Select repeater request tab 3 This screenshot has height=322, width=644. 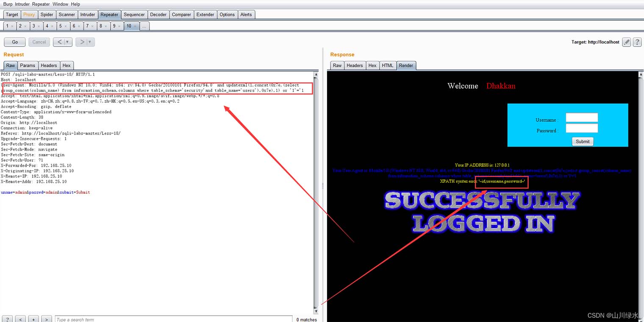36,26
